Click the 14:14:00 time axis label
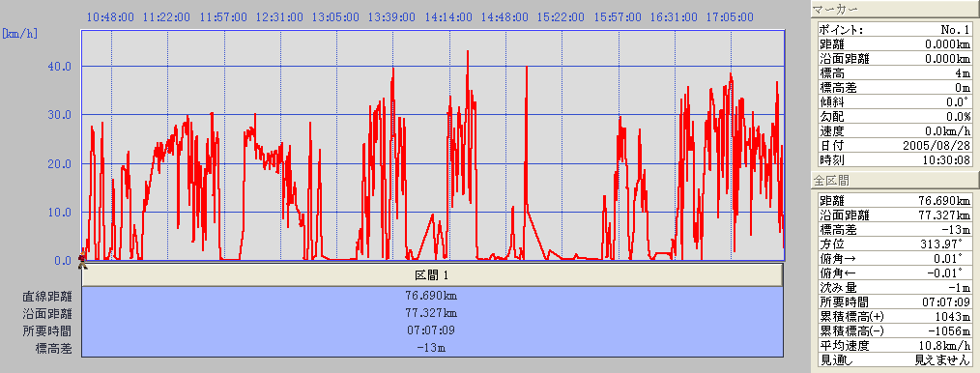Screen dimensions: 980x373 (449, 17)
